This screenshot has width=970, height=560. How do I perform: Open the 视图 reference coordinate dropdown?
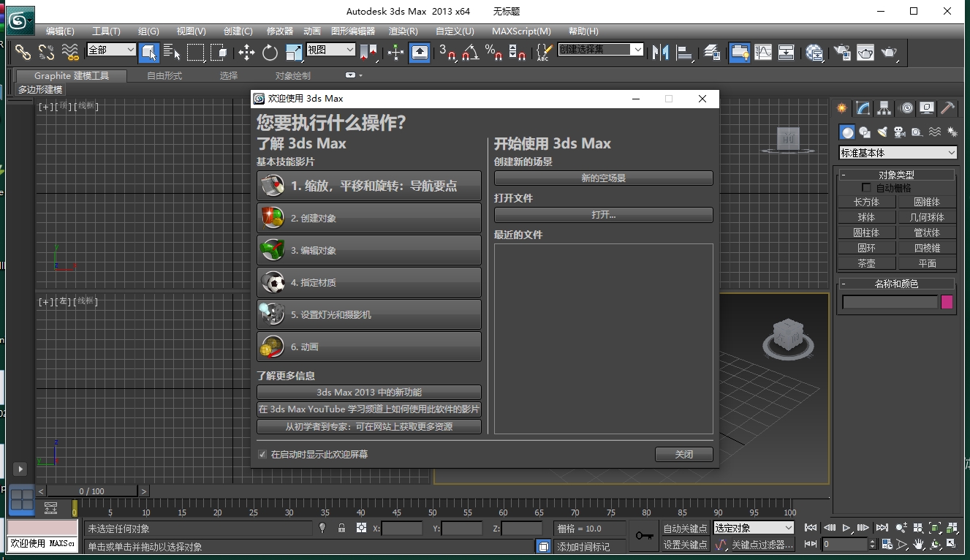tap(330, 50)
